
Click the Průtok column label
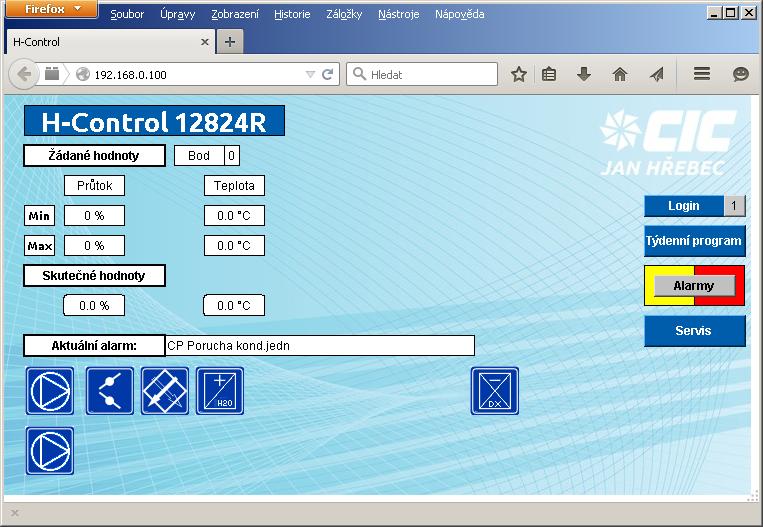[x=94, y=185]
